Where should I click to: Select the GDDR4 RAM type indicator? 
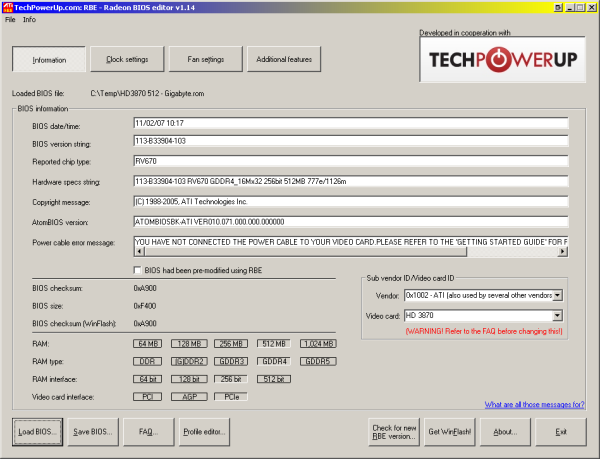(x=274, y=361)
